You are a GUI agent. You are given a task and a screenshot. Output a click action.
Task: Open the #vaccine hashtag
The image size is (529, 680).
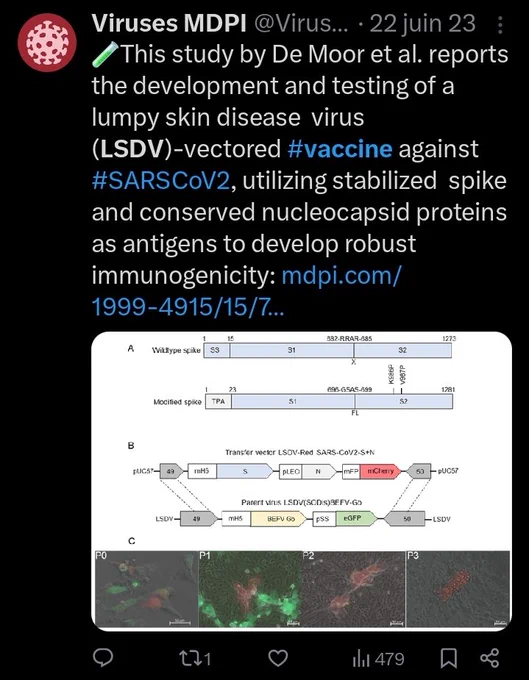point(340,149)
